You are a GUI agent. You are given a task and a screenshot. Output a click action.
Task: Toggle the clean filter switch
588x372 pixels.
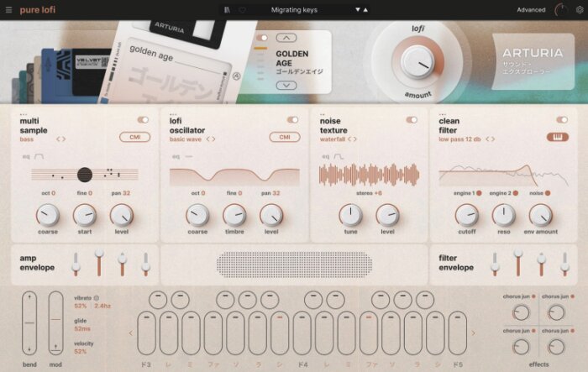pos(562,119)
